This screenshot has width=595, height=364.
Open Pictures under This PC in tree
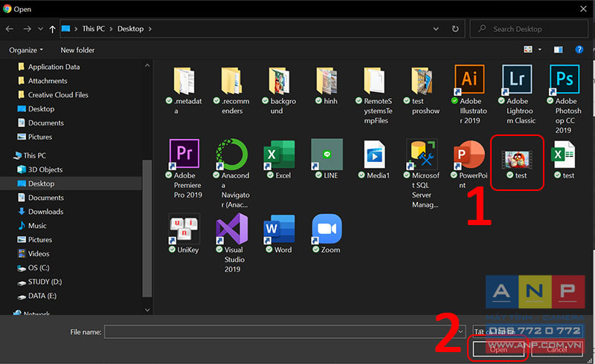35,240
